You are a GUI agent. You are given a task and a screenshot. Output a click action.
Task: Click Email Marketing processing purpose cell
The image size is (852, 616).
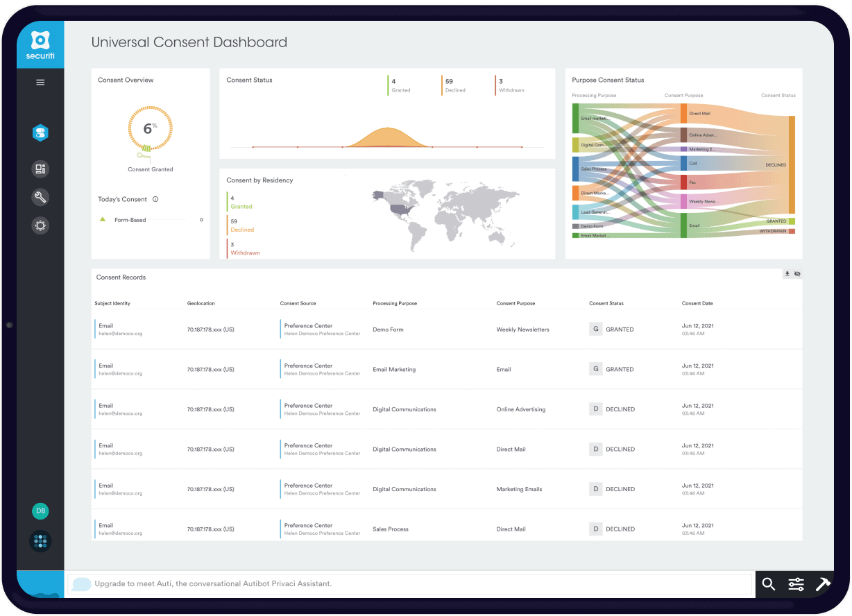click(394, 369)
